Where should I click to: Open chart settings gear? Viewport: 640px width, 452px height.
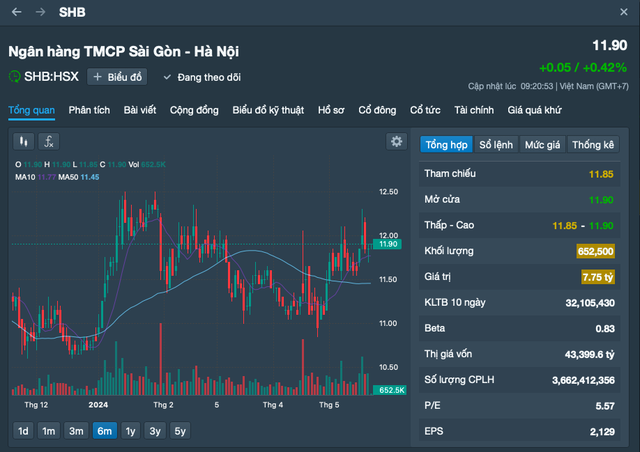tap(396, 142)
